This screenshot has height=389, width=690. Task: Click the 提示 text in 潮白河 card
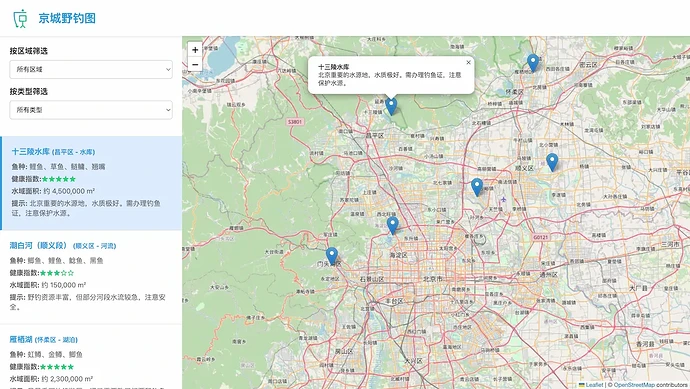click(88, 302)
